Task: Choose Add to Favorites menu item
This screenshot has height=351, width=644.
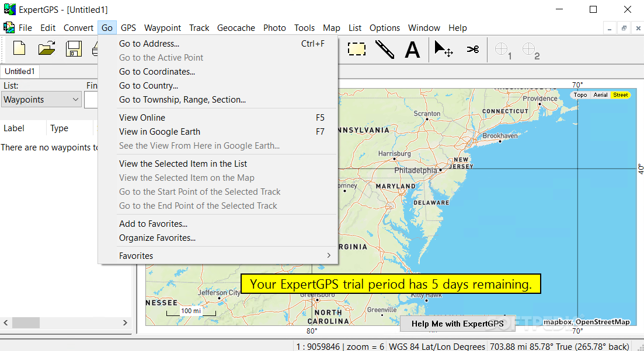Action: coord(218,223)
